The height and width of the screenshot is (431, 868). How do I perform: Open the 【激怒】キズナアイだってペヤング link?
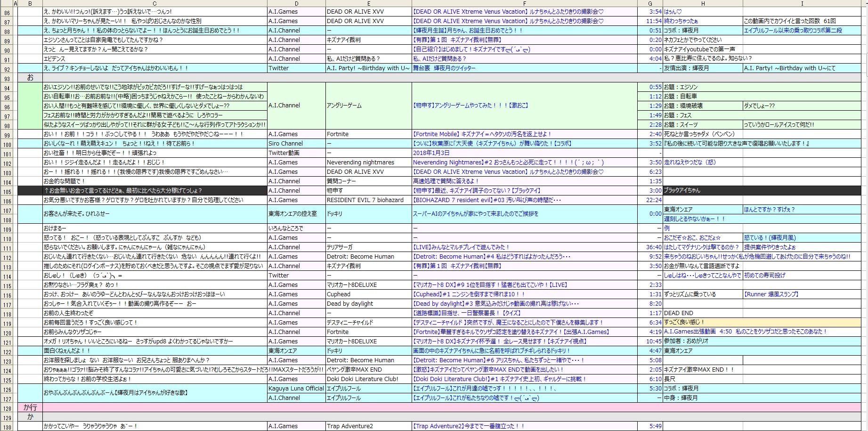click(x=488, y=370)
